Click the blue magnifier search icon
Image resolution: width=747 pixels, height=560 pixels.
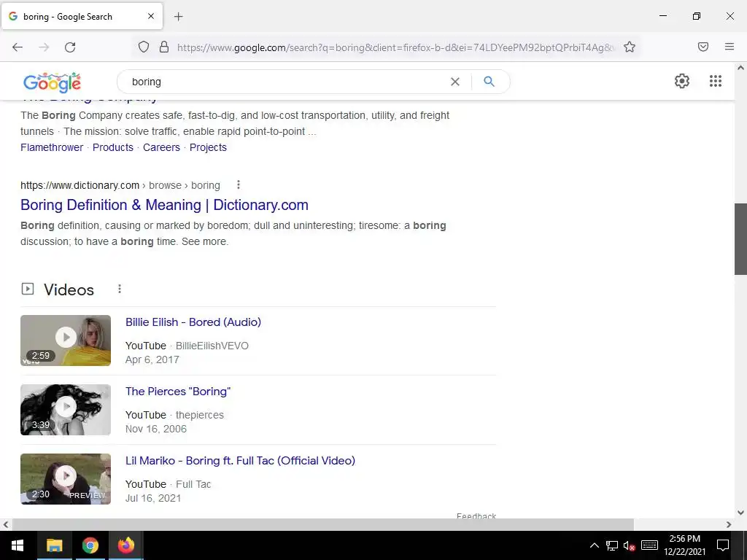489,82
